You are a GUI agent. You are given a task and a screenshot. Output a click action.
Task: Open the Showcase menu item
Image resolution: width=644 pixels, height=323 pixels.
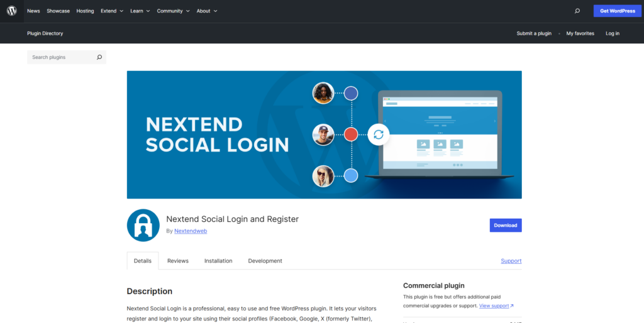[x=58, y=11]
